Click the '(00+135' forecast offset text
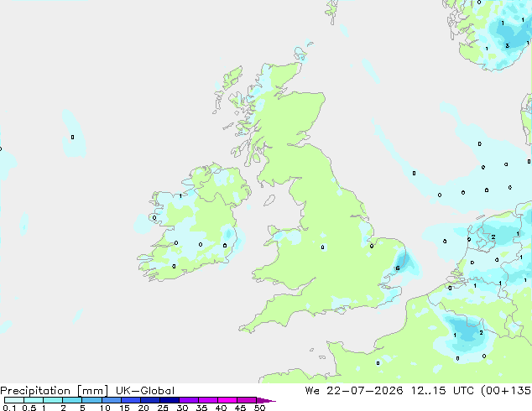 pos(506,391)
